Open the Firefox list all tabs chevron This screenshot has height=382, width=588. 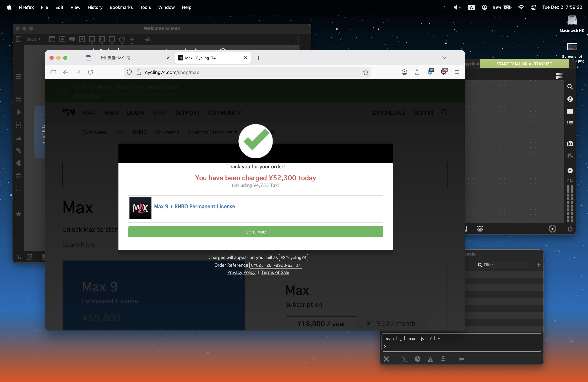(x=444, y=58)
